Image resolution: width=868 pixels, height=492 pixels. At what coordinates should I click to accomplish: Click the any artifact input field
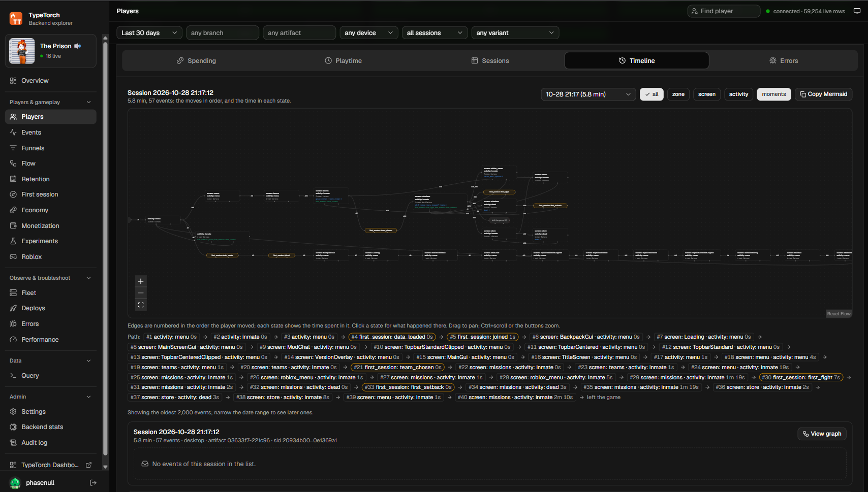[x=299, y=33]
